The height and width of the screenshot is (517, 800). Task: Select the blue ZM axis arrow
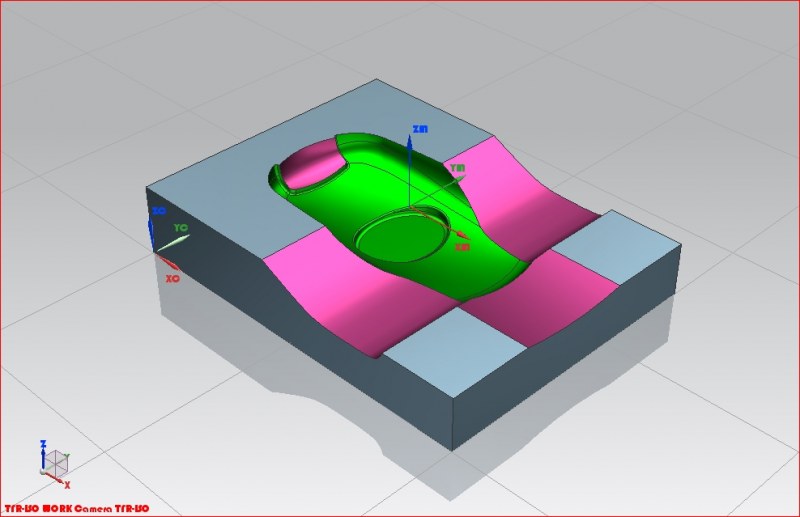411,150
